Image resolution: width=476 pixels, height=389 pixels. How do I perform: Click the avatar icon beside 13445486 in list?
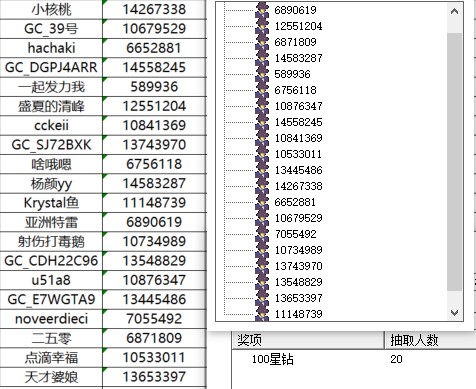(262, 170)
